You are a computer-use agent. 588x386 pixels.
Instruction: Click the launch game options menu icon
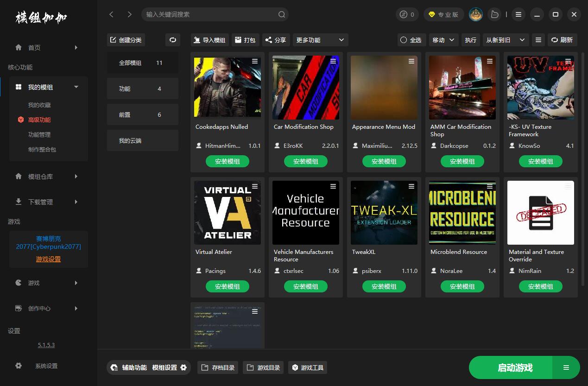coord(566,367)
